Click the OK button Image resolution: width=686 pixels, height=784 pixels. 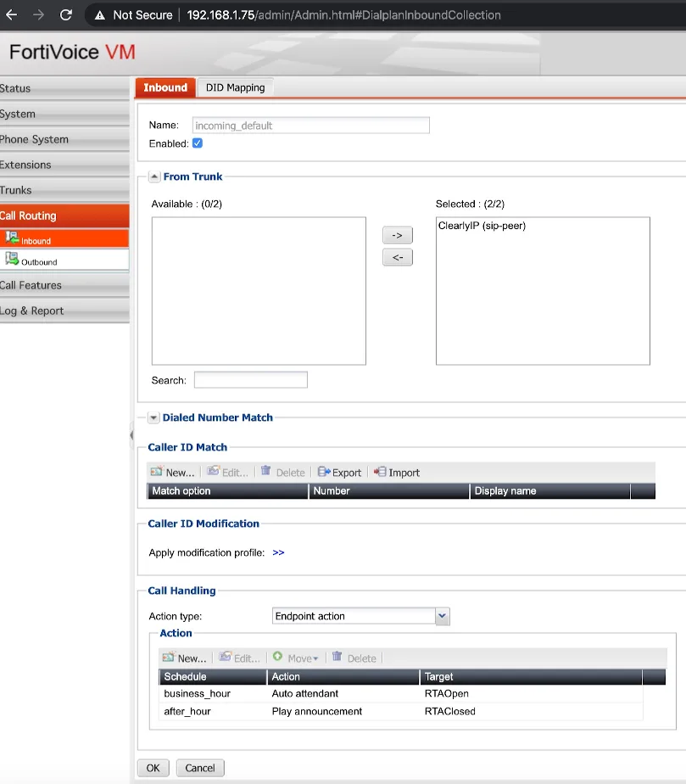(x=153, y=768)
